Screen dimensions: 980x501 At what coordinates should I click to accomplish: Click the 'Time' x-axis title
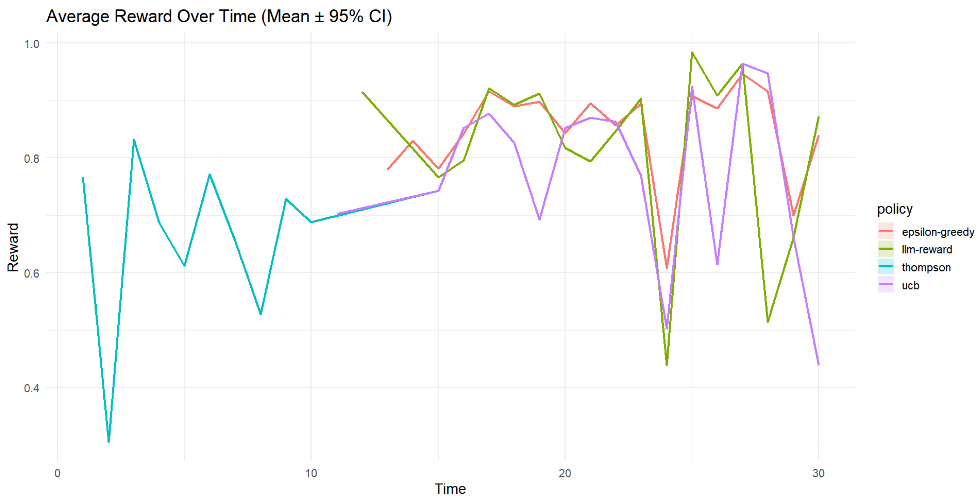tap(450, 489)
